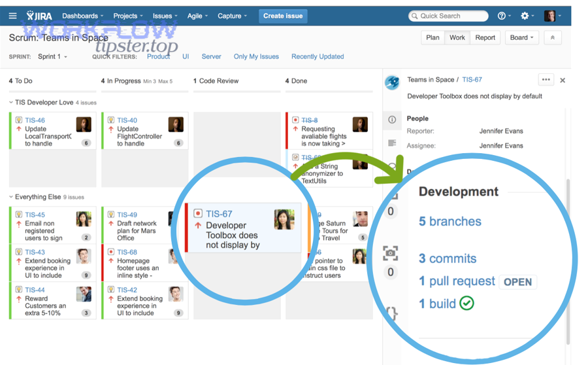The image size is (588, 365).
Task: Open the detail panel ellipsis actions menu
Action: pyautogui.click(x=546, y=80)
